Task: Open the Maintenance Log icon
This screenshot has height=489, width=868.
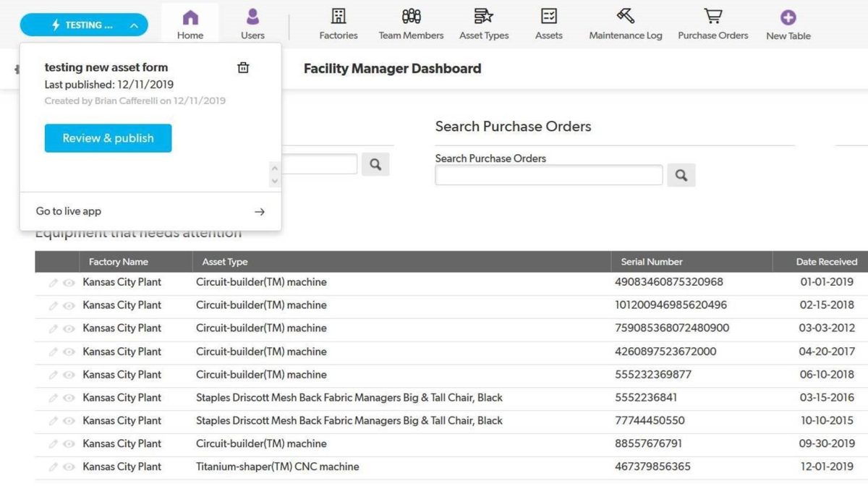Action: [x=624, y=15]
